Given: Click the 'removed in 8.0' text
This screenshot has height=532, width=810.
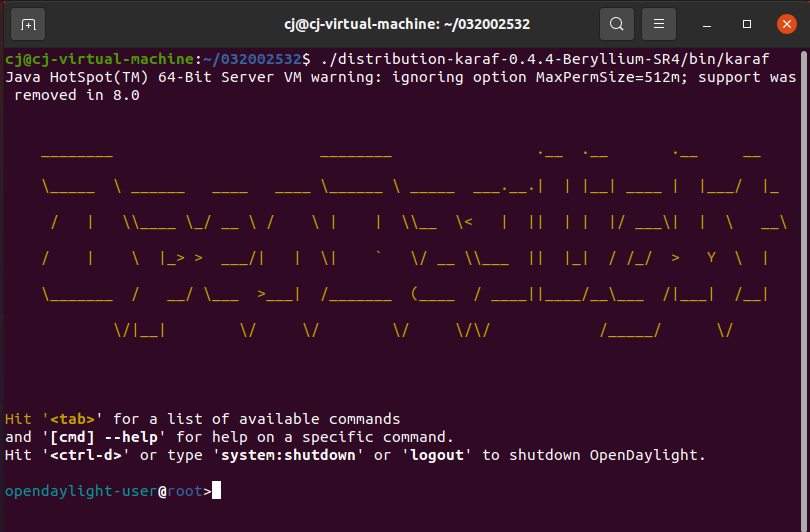Looking at the screenshot, I should pos(77,96).
